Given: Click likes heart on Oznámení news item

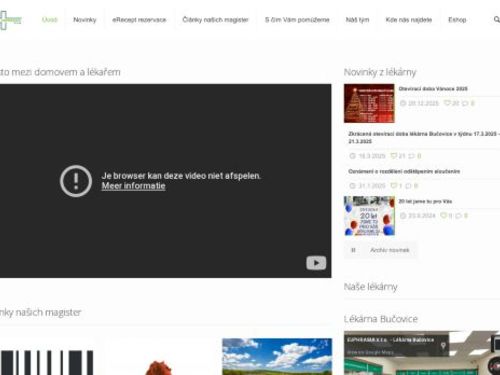Looking at the screenshot, I should point(394,185).
